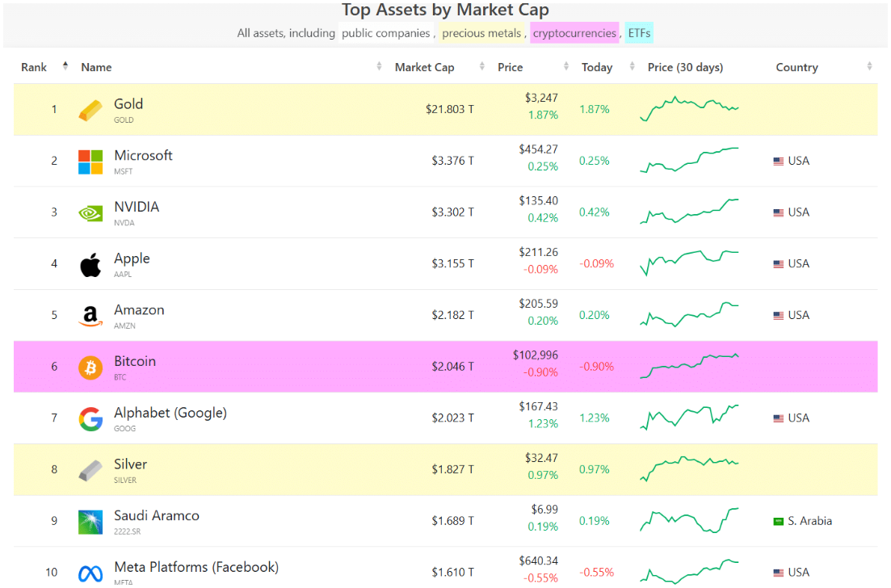
Task: Open the Microsoft company link
Action: click(x=143, y=156)
